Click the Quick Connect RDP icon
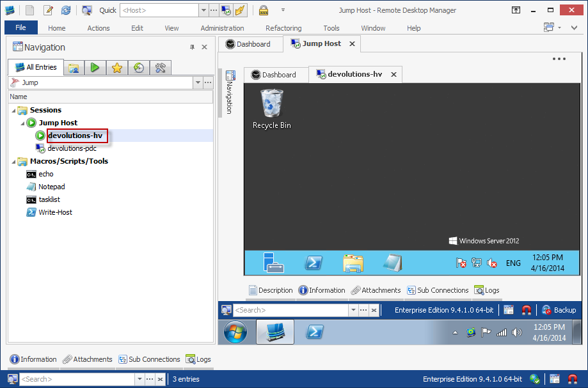 click(x=226, y=10)
